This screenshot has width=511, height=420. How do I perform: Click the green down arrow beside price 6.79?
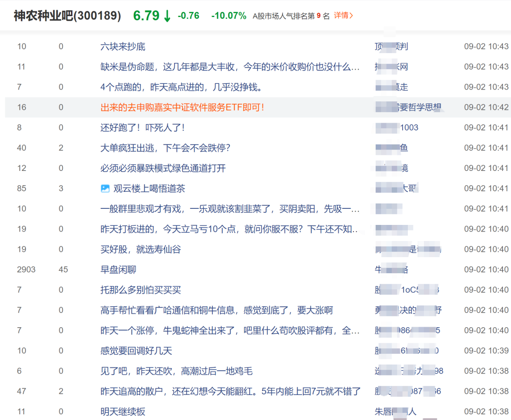tap(167, 16)
